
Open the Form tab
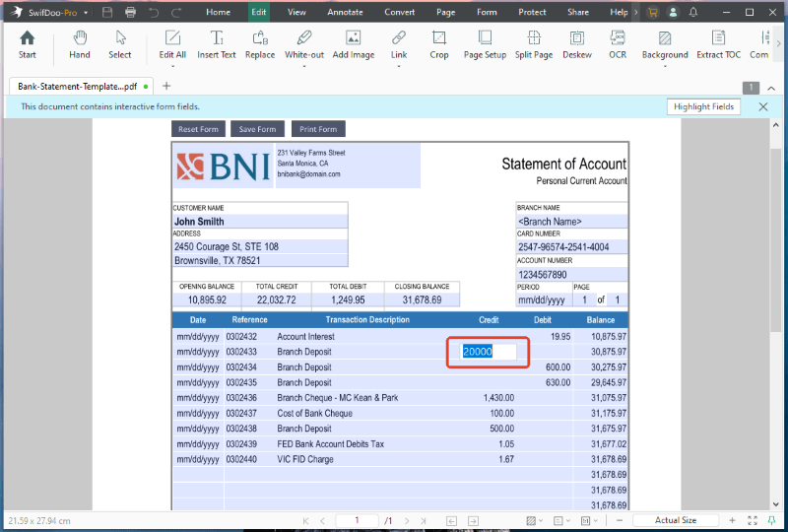tap(487, 12)
